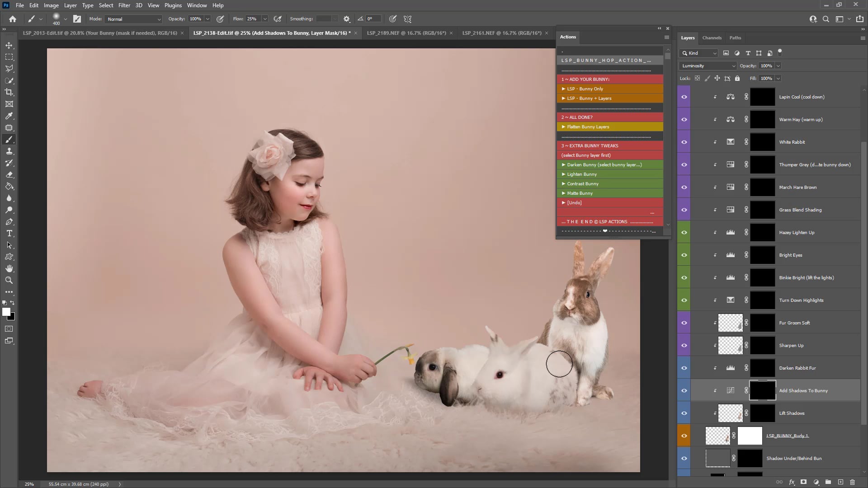Hide the White Rabbit layer

click(684, 142)
